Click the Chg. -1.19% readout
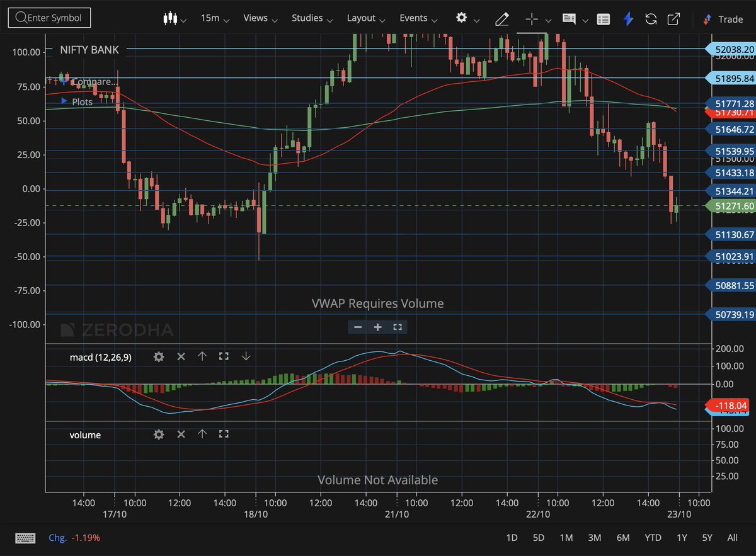Image resolution: width=756 pixels, height=556 pixels. [x=74, y=538]
